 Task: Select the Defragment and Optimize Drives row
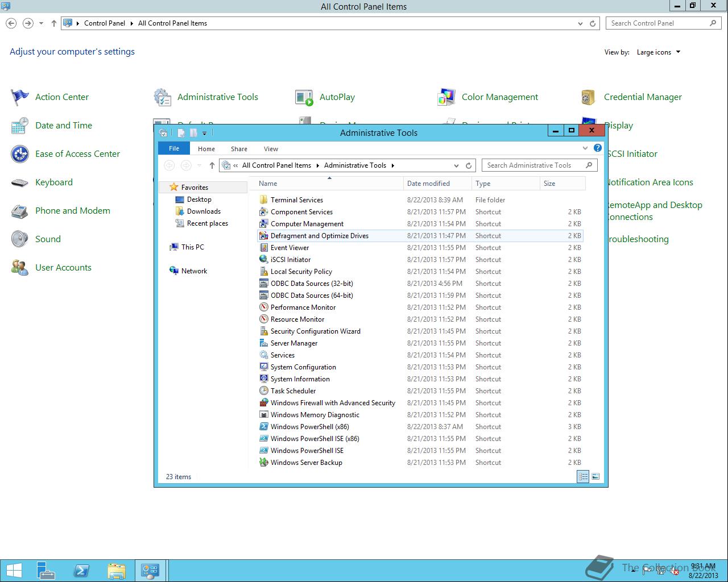[420, 236]
